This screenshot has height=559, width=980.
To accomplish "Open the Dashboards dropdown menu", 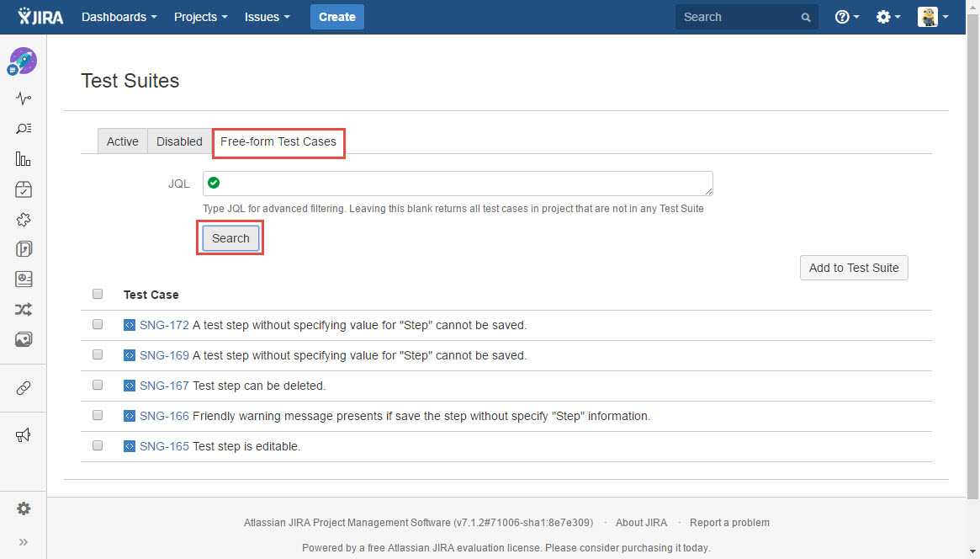I will coord(119,17).
